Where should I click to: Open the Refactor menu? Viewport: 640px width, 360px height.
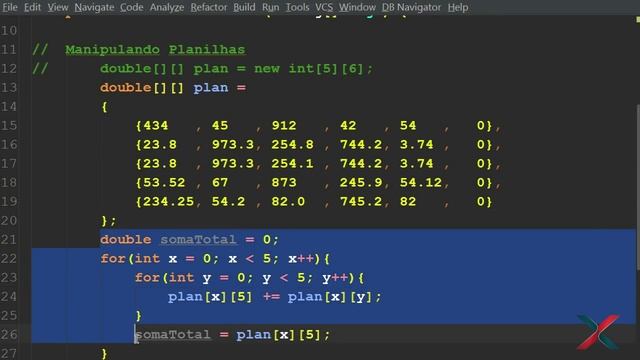(x=209, y=7)
